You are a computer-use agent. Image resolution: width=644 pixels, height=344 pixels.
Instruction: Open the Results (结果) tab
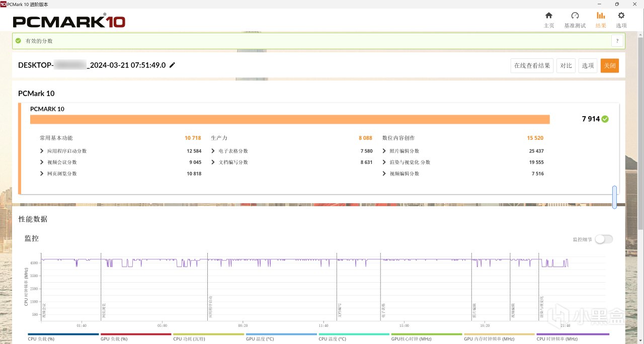coord(601,20)
